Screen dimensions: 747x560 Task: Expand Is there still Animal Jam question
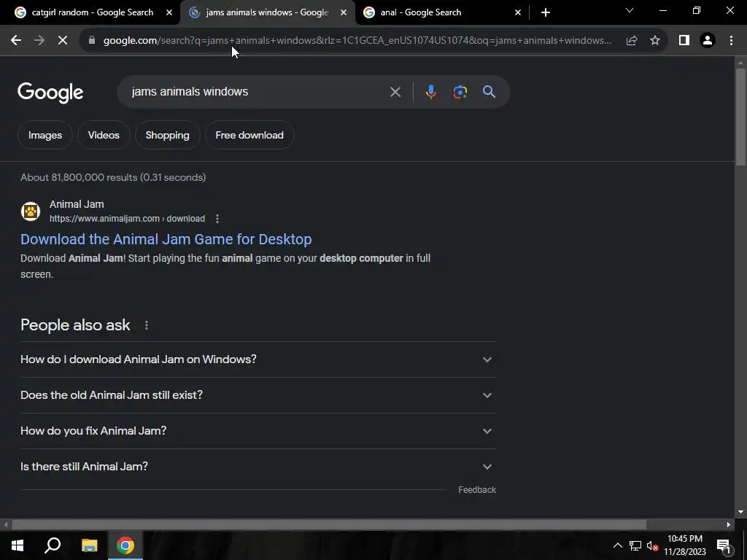point(258,467)
